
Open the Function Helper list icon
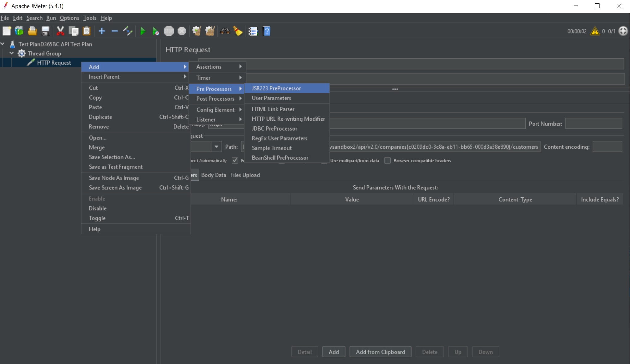click(253, 31)
